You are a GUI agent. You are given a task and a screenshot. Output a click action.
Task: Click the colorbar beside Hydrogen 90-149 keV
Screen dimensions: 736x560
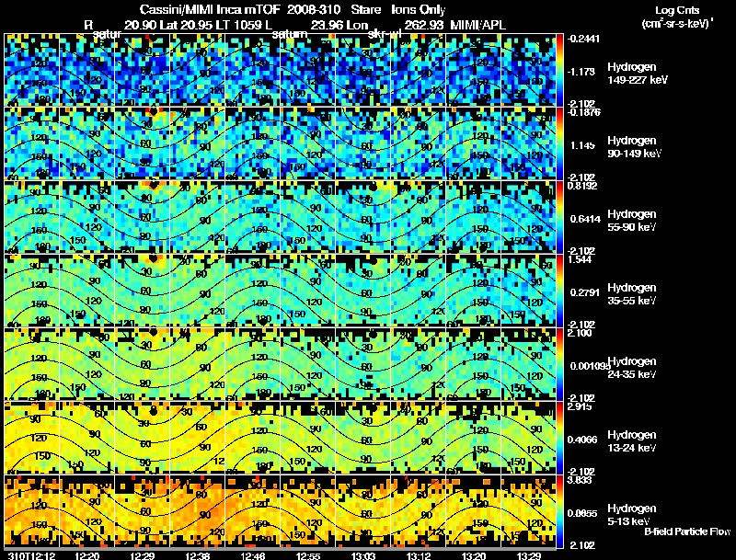pyautogui.click(x=559, y=143)
